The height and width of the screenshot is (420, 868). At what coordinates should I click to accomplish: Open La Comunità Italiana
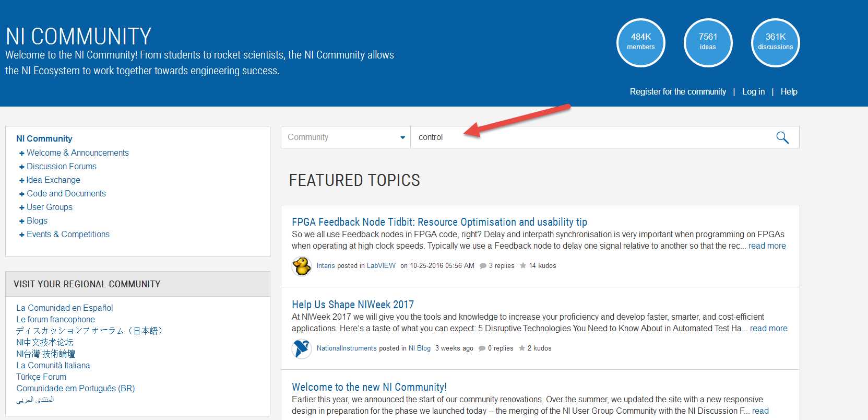pos(53,365)
